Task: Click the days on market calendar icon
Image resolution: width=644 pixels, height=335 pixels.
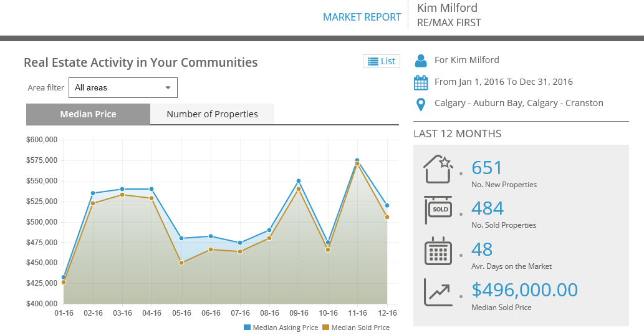Action: point(438,251)
